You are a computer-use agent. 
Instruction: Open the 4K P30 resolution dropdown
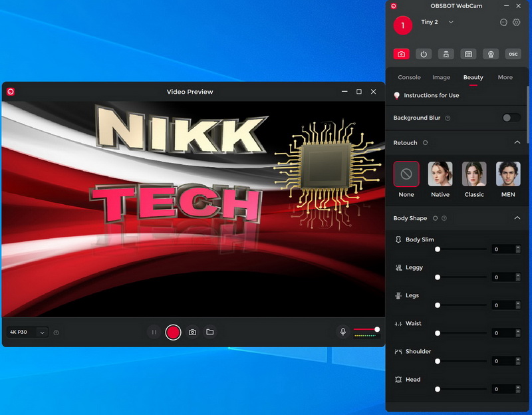[x=27, y=333]
